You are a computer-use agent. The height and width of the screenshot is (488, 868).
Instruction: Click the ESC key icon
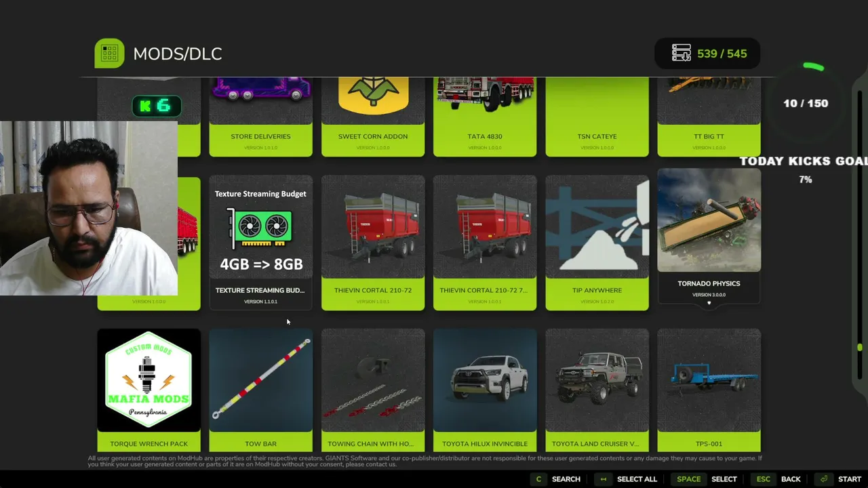[764, 479]
